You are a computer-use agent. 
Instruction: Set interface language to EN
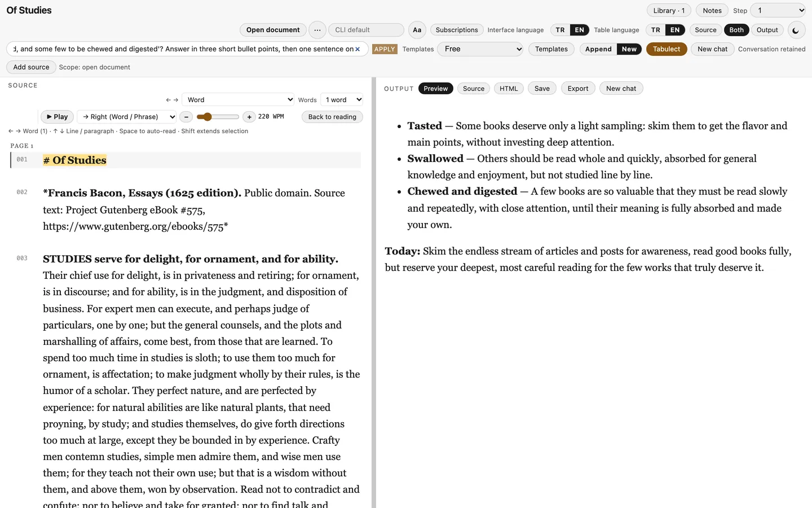pyautogui.click(x=580, y=30)
